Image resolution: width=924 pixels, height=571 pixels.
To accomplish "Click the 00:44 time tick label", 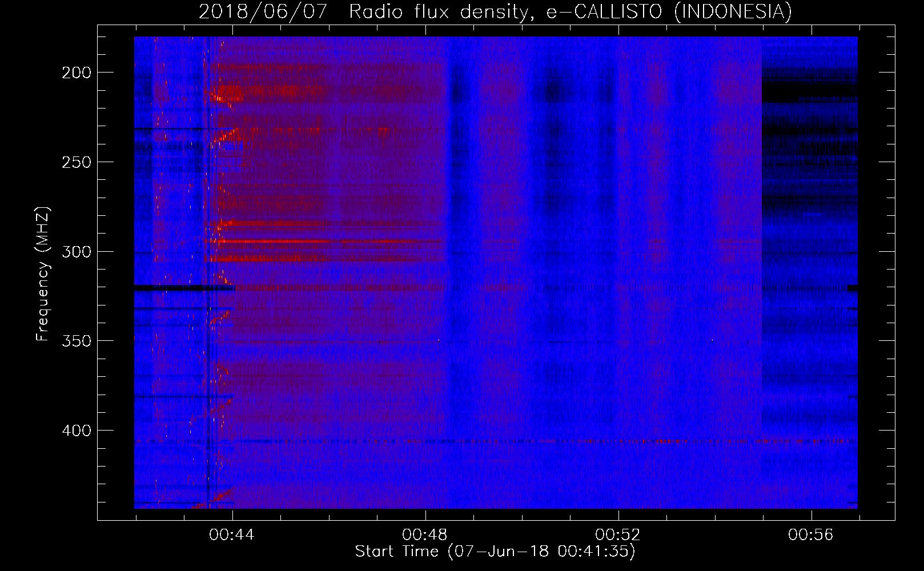I will [x=232, y=534].
